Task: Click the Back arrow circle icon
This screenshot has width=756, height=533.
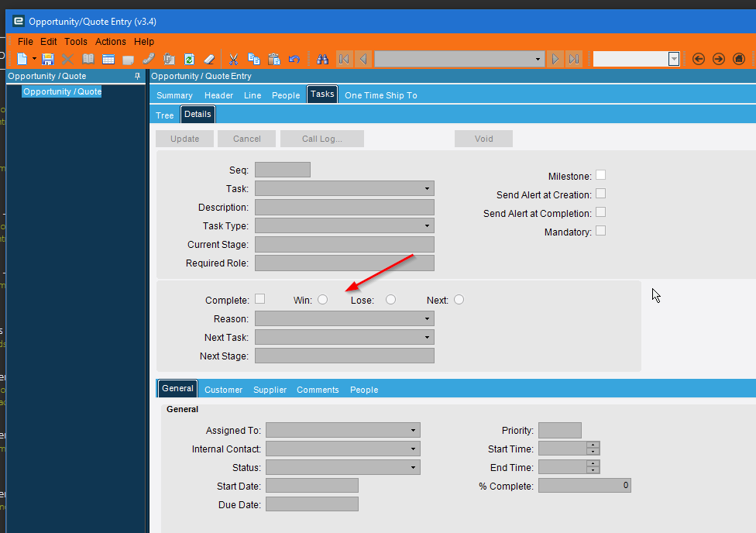Action: point(698,59)
